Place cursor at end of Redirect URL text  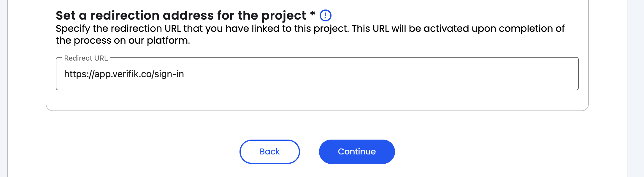[184, 74]
